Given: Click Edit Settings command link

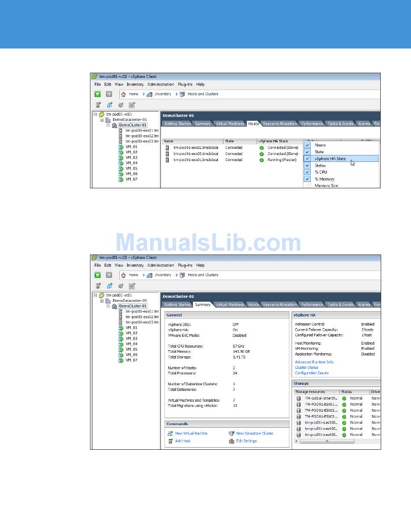Looking at the screenshot, I should pyautogui.click(x=247, y=441).
